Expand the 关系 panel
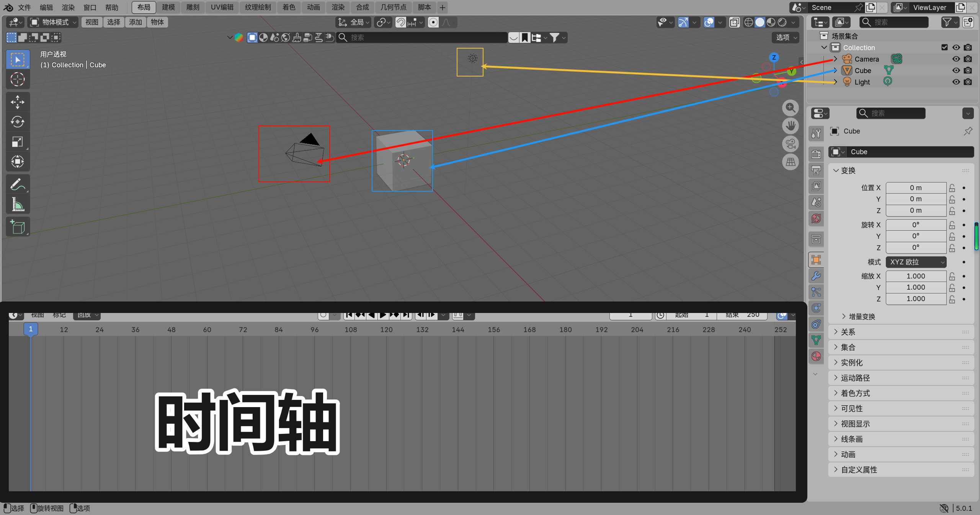 [x=848, y=332]
